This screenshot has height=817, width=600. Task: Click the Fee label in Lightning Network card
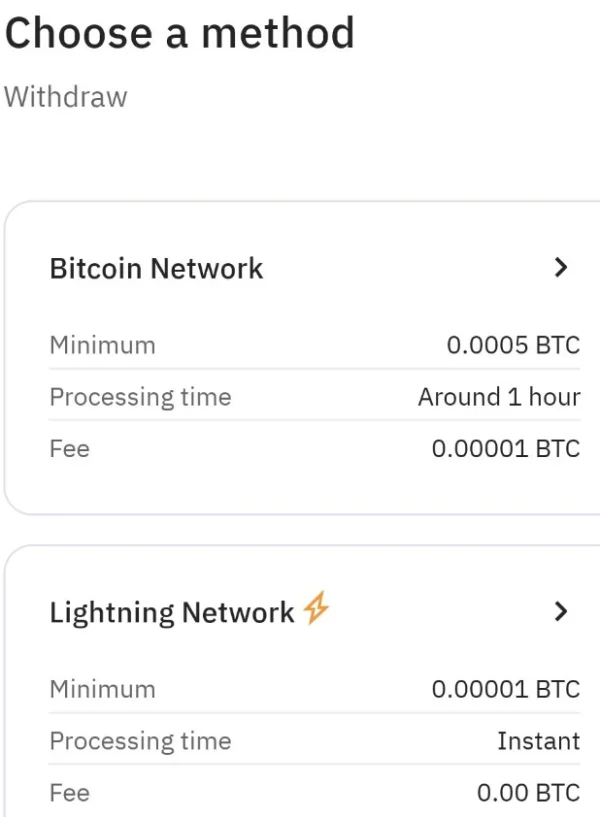[70, 793]
